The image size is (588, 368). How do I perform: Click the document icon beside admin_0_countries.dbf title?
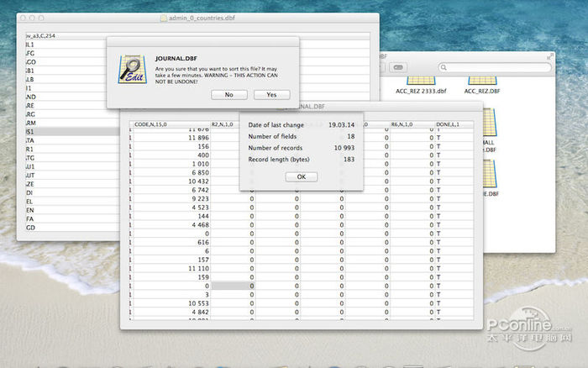point(165,18)
